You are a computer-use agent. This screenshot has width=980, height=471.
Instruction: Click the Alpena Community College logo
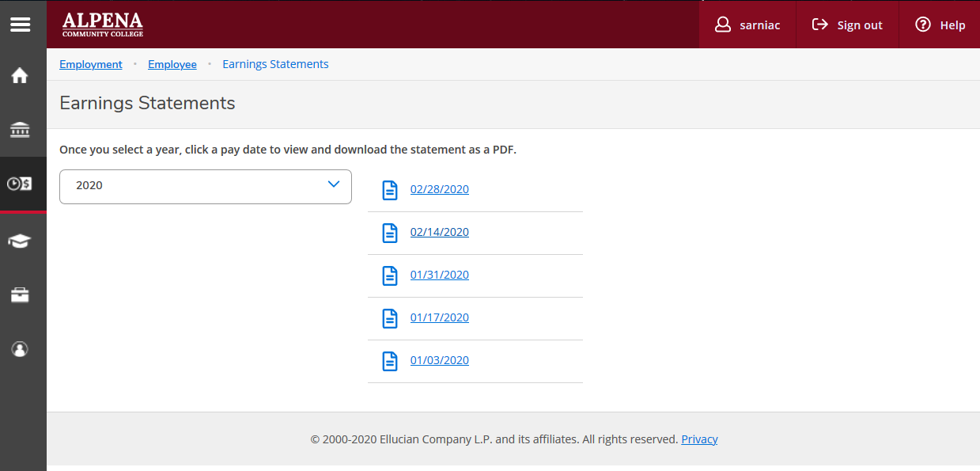(103, 25)
